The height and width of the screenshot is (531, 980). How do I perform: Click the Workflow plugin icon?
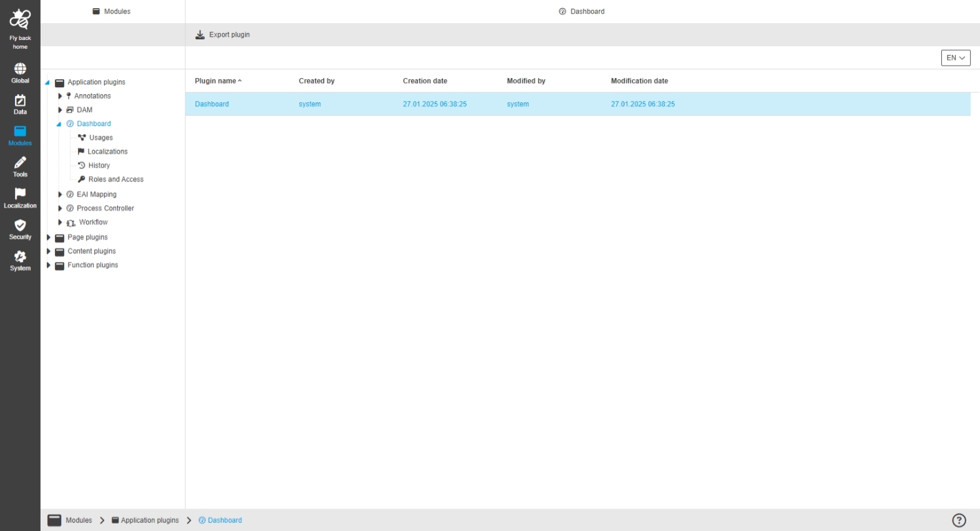click(71, 223)
